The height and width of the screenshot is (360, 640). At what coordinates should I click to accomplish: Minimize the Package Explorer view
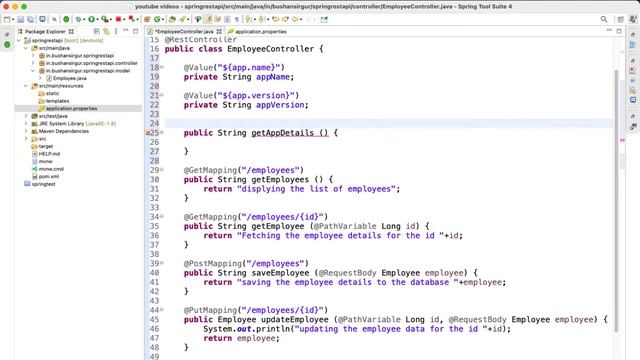(126, 31)
